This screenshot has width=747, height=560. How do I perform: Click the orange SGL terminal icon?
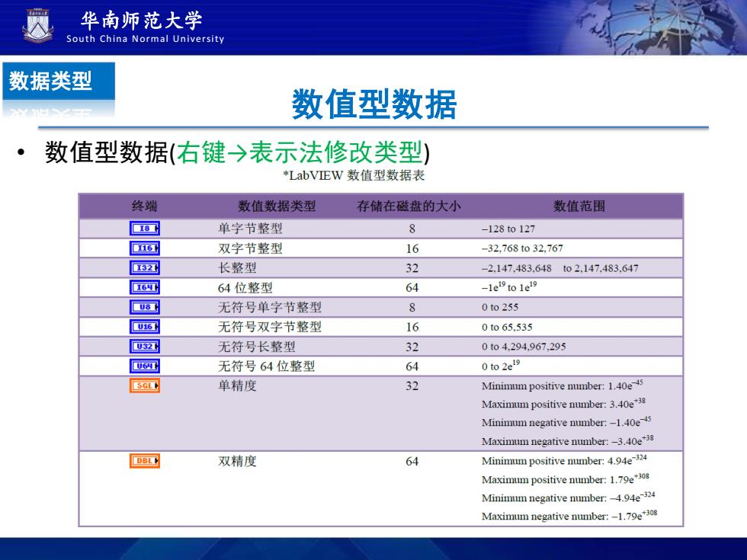click(x=145, y=386)
